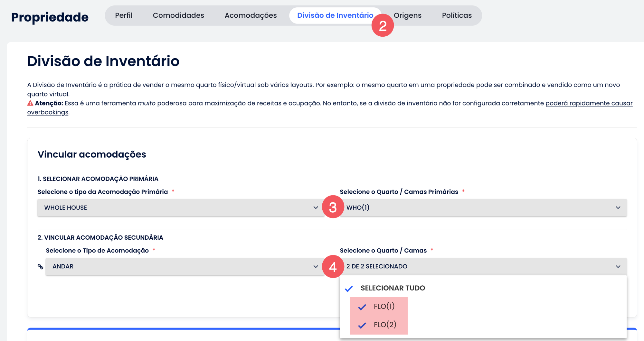
Task: Open the Políticas tab
Action: click(457, 15)
